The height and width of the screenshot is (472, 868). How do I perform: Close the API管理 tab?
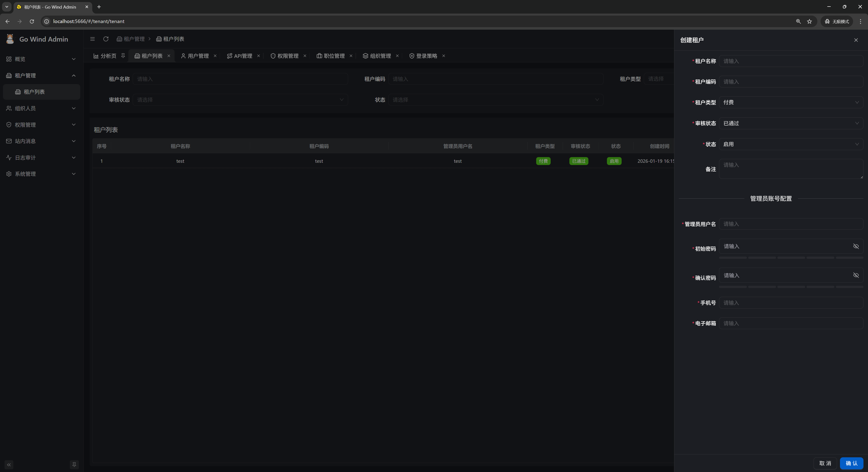258,56
